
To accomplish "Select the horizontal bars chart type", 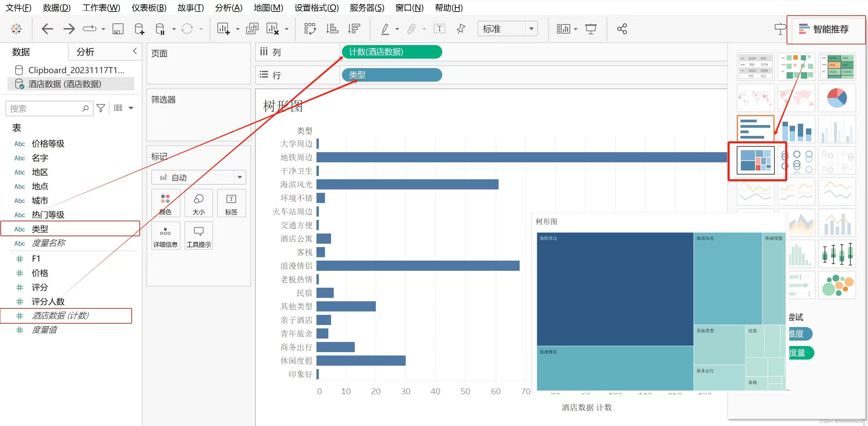I will click(x=755, y=129).
